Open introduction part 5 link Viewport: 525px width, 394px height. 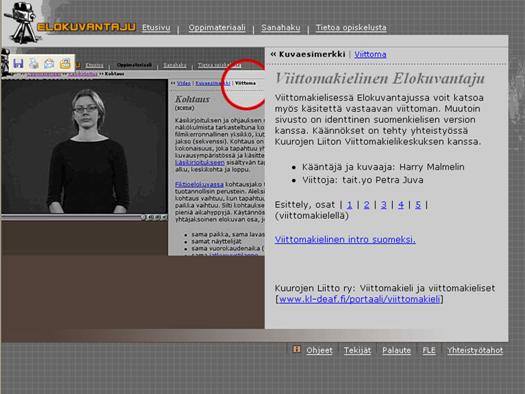click(x=418, y=205)
